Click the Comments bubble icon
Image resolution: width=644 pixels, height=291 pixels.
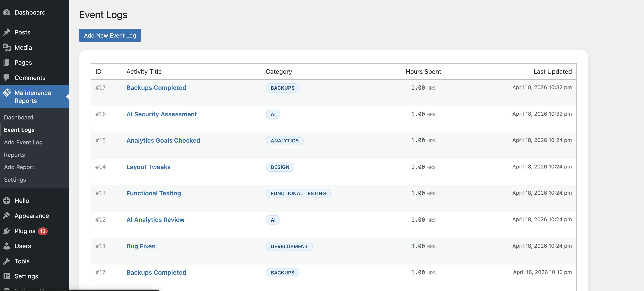point(7,78)
